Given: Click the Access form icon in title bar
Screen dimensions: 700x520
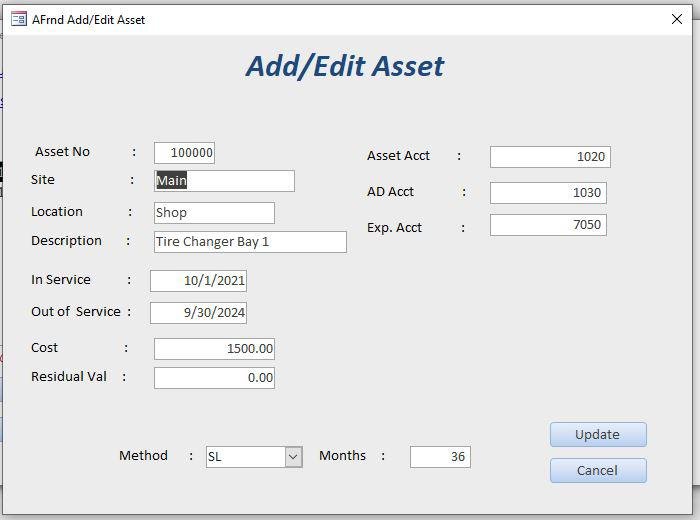Looking at the screenshot, I should pyautogui.click(x=18, y=19).
